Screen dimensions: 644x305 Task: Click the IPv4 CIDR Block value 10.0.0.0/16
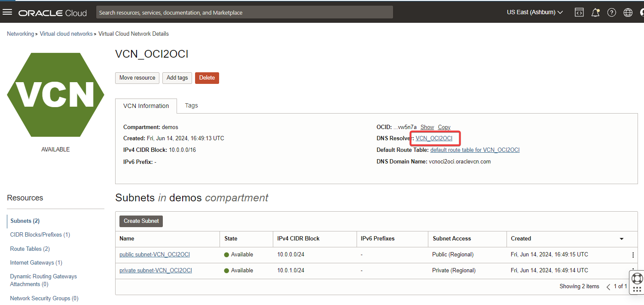coord(181,150)
